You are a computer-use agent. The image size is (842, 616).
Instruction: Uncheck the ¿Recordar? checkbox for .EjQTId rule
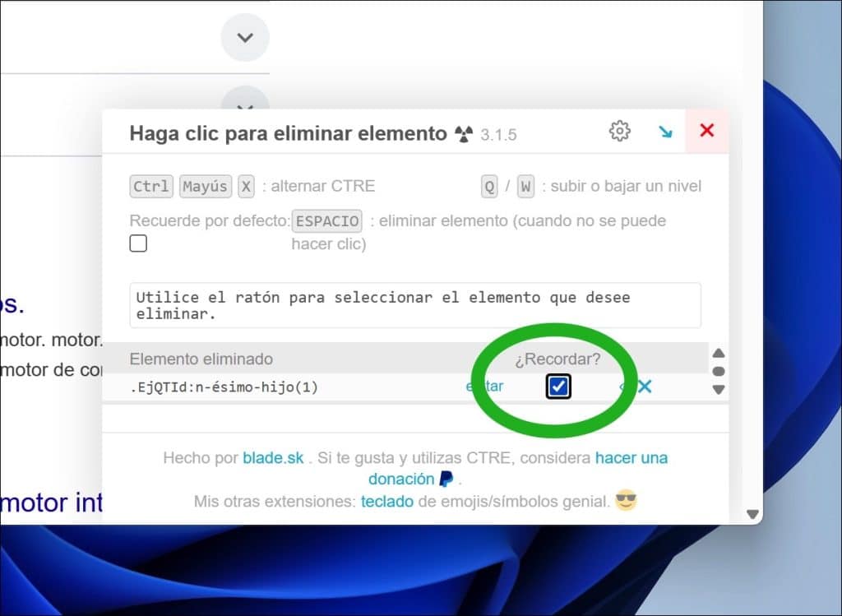(x=558, y=387)
